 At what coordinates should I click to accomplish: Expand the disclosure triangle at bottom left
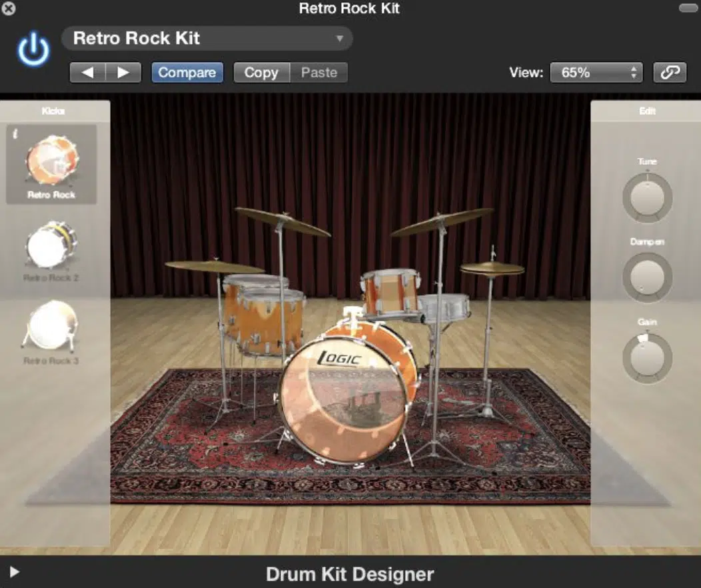coord(14,572)
